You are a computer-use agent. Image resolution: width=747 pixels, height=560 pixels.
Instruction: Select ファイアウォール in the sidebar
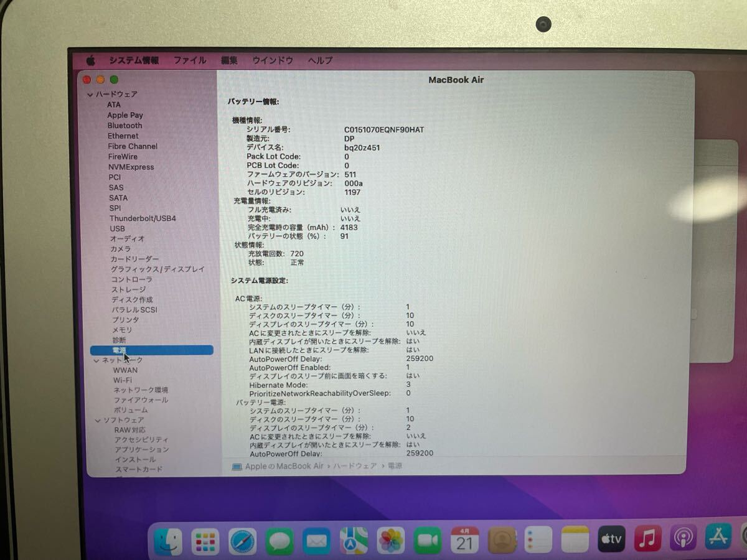(141, 400)
